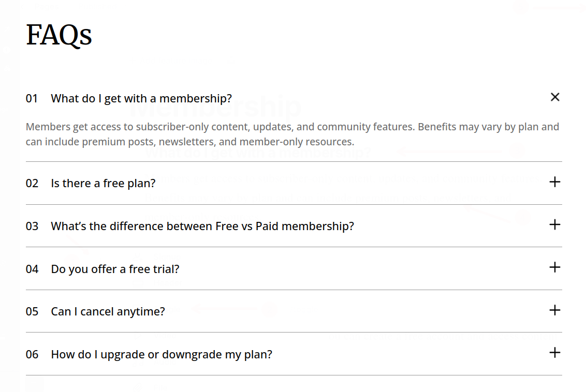Expand the "Is there a free plan?" question
Image resolution: width=586 pixels, height=392 pixels.
pyautogui.click(x=103, y=183)
